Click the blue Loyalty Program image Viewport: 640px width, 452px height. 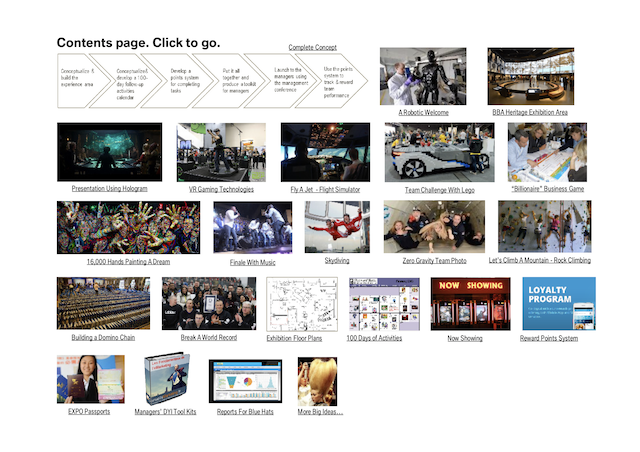click(558, 303)
